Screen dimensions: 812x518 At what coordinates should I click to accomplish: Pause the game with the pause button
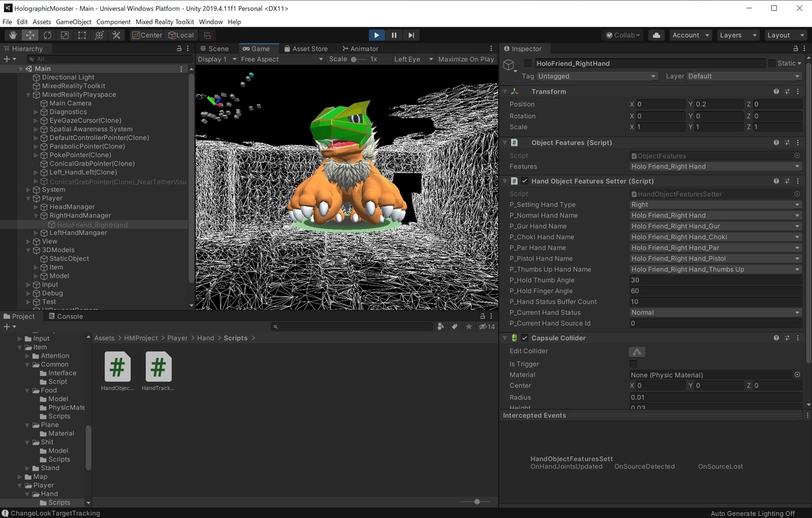(394, 35)
